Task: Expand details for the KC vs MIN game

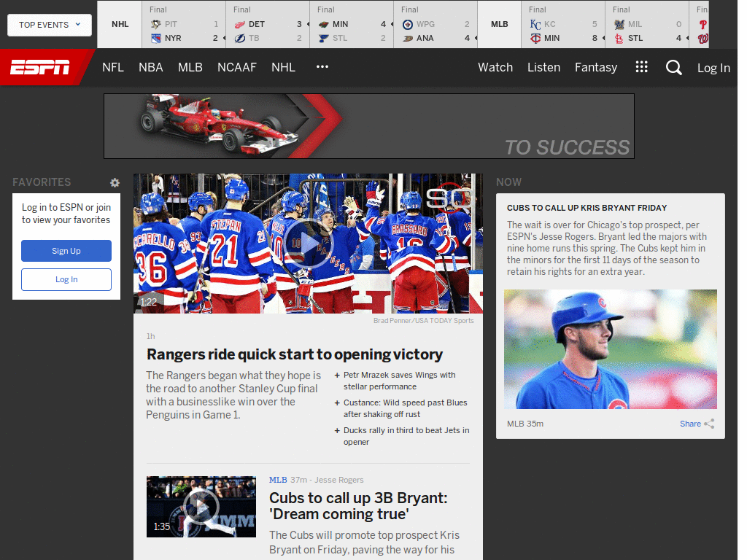Action: pos(603,38)
